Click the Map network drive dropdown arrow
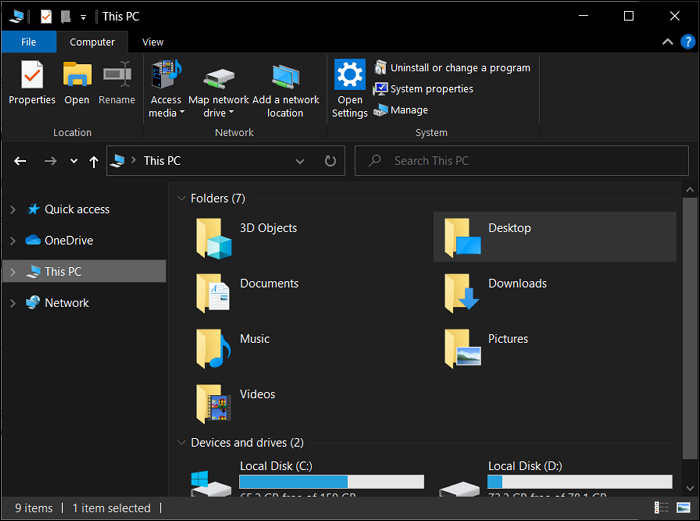Screen dimensions: 700x521 (x=231, y=113)
